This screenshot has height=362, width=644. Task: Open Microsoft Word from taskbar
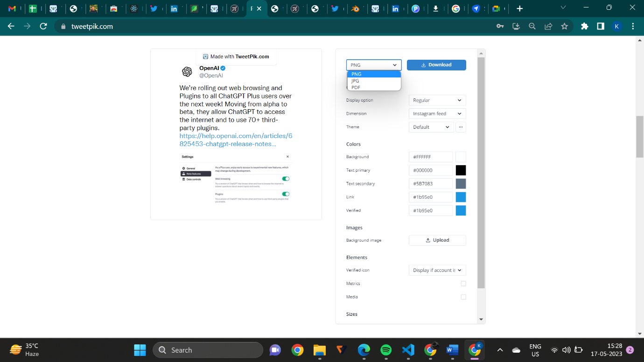(452, 350)
